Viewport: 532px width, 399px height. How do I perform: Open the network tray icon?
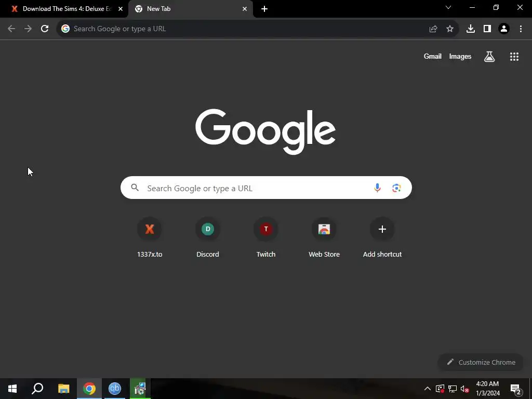coord(453,389)
